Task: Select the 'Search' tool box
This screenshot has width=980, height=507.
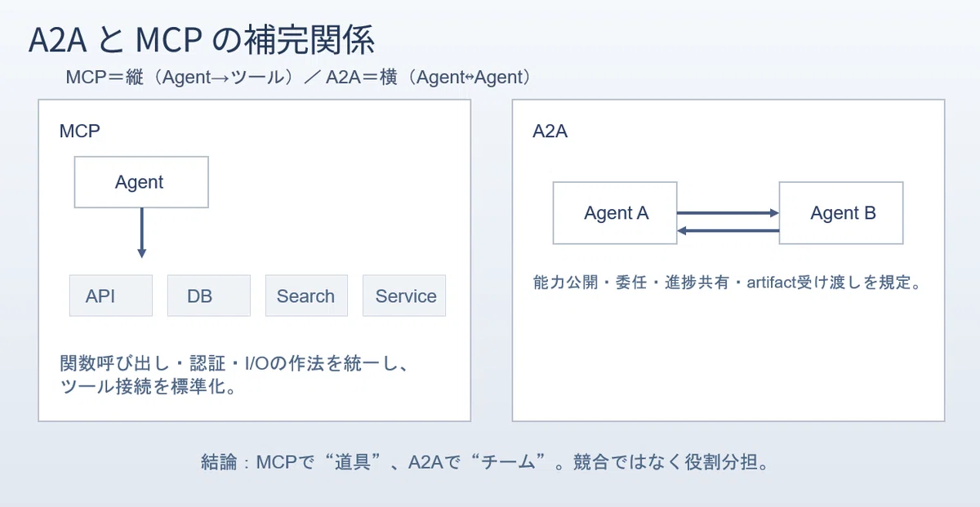Action: click(x=306, y=296)
